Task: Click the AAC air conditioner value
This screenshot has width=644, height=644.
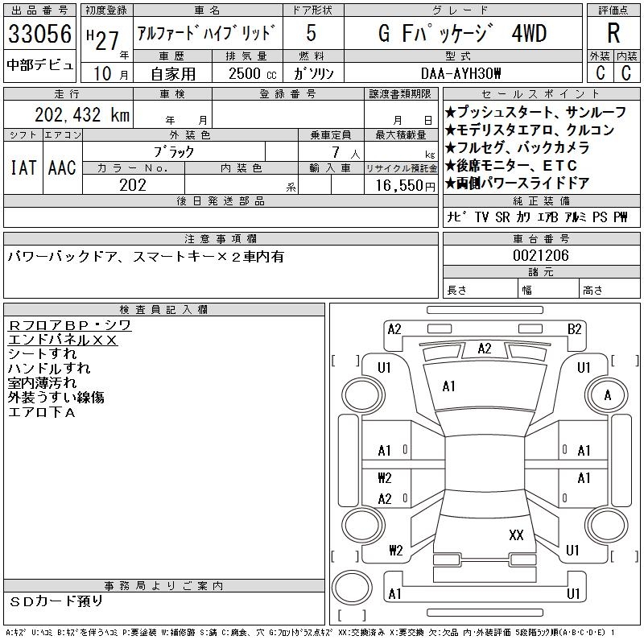Action: click(x=62, y=167)
